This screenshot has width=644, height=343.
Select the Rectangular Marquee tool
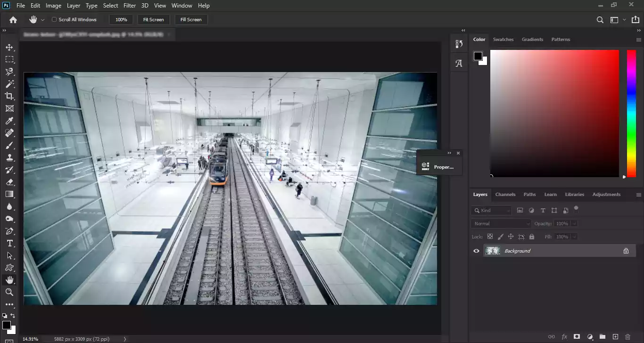[9, 59]
